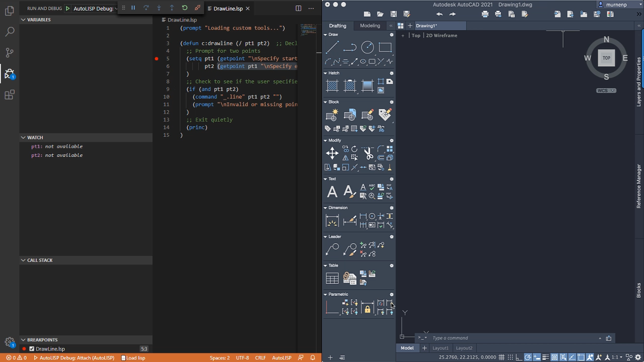Viewport: 644px width, 362px height.
Task: Toggle transparency display in status bar
Action: pyautogui.click(x=554, y=357)
